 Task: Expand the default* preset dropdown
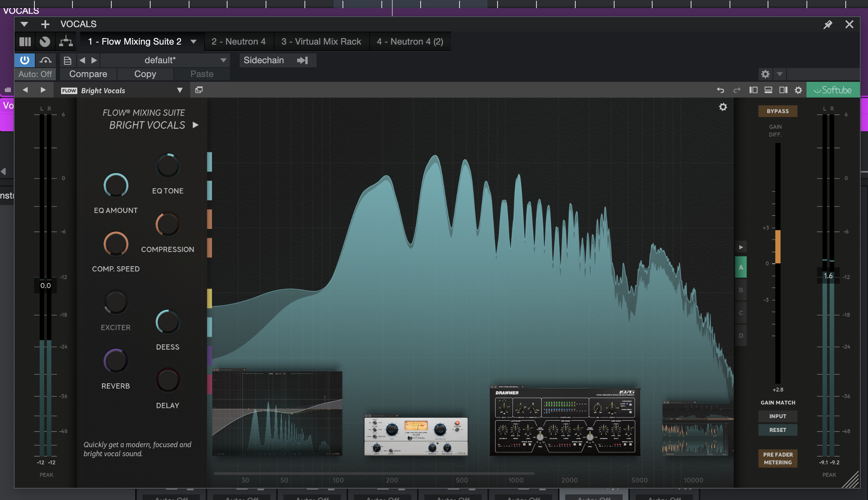223,60
